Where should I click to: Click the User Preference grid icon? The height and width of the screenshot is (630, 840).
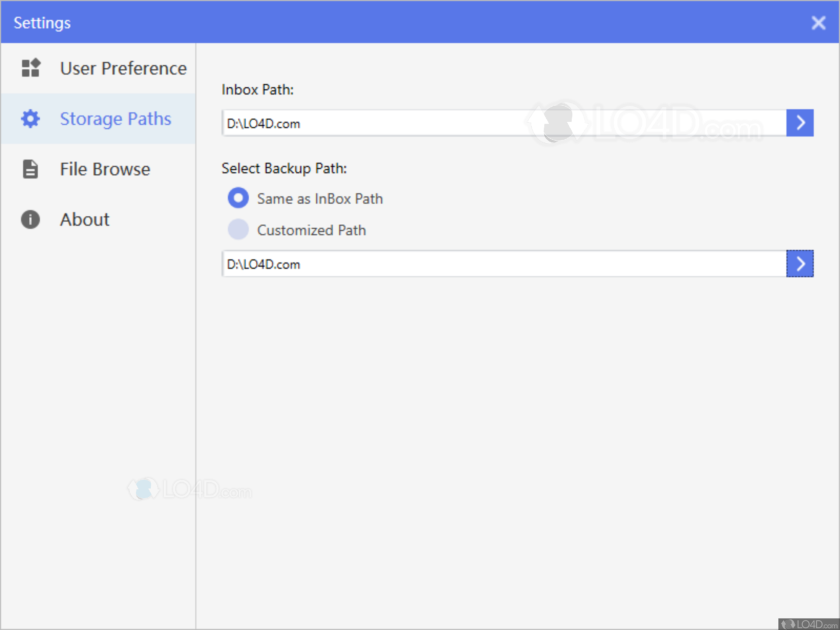point(31,68)
